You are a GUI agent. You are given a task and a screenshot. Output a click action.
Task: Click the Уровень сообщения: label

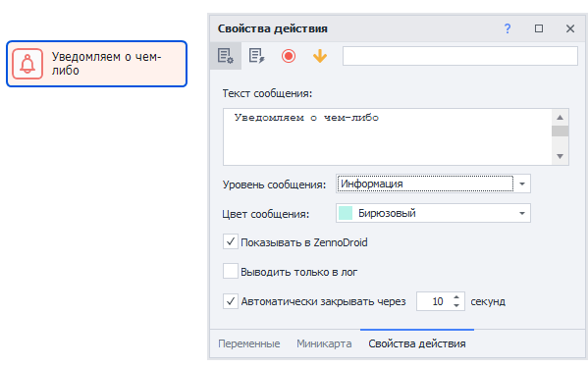tap(274, 184)
